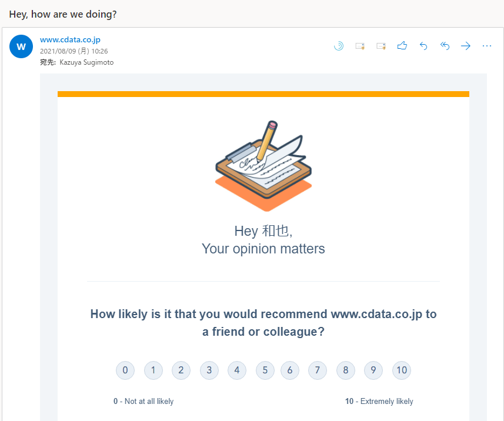Reply to this email
This screenshot has width=504, height=421.
tap(423, 46)
